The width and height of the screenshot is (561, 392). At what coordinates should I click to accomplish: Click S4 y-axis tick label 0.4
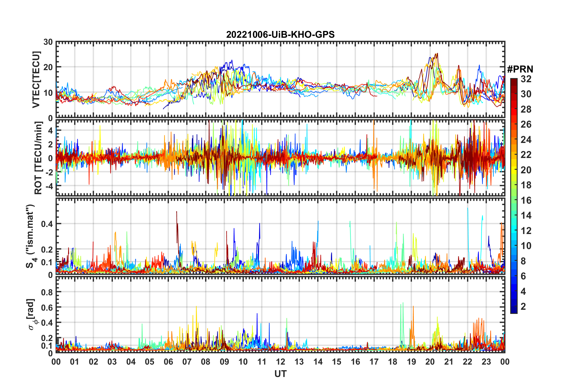pos(47,224)
